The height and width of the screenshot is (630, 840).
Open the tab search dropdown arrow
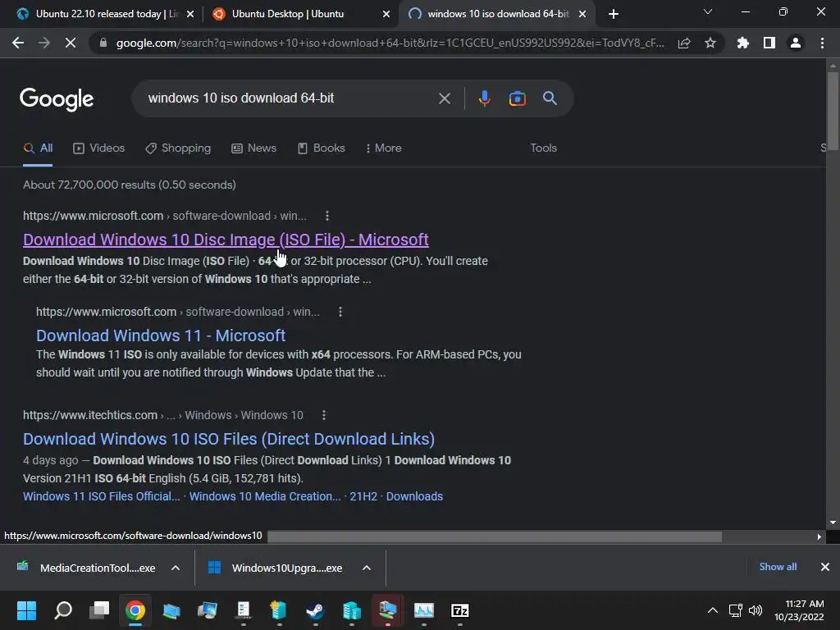[x=708, y=11]
